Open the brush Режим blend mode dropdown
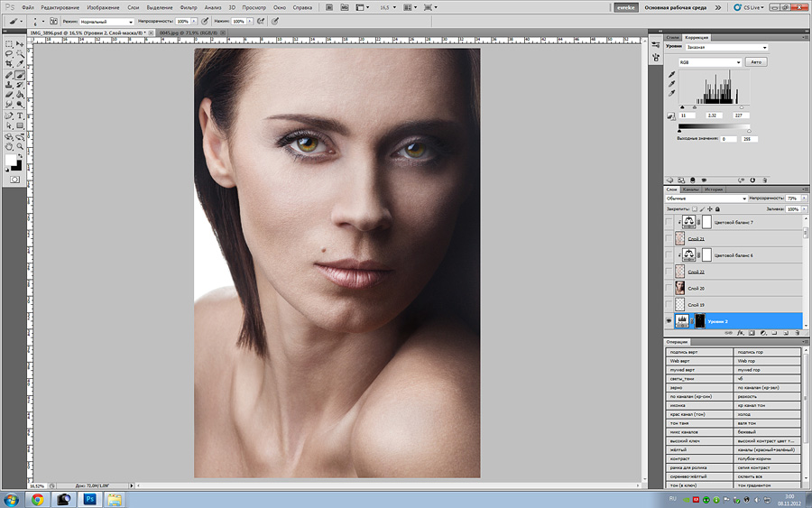The height and width of the screenshot is (508, 812). (106, 20)
